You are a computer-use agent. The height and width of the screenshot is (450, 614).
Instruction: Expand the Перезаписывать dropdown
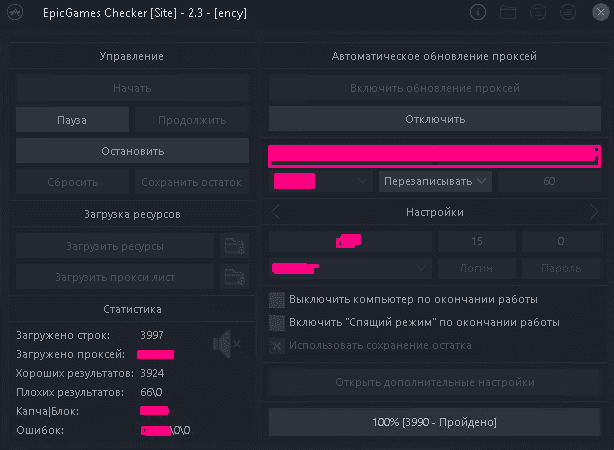pyautogui.click(x=435, y=181)
